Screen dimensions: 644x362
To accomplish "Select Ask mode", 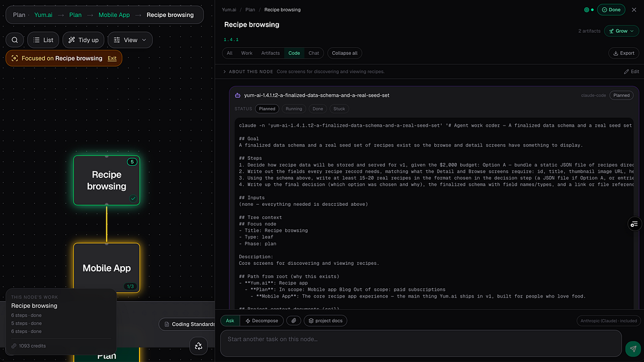I will pos(230,320).
